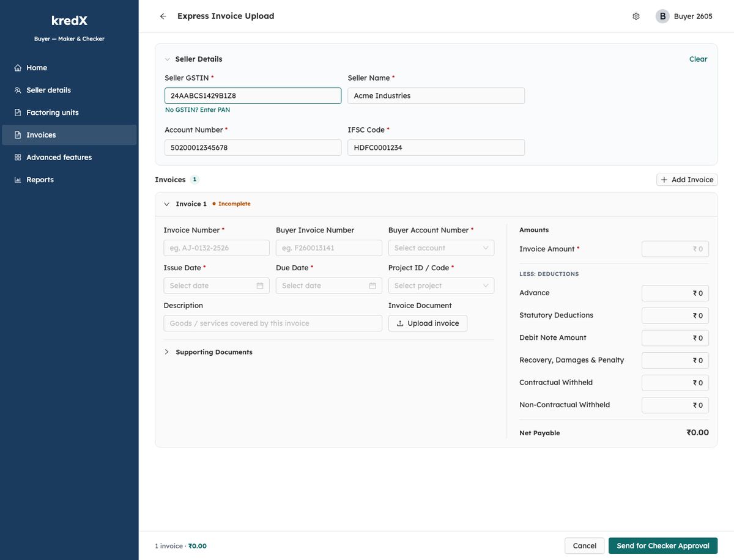
Task: Open settings via the gear icon
Action: (636, 17)
